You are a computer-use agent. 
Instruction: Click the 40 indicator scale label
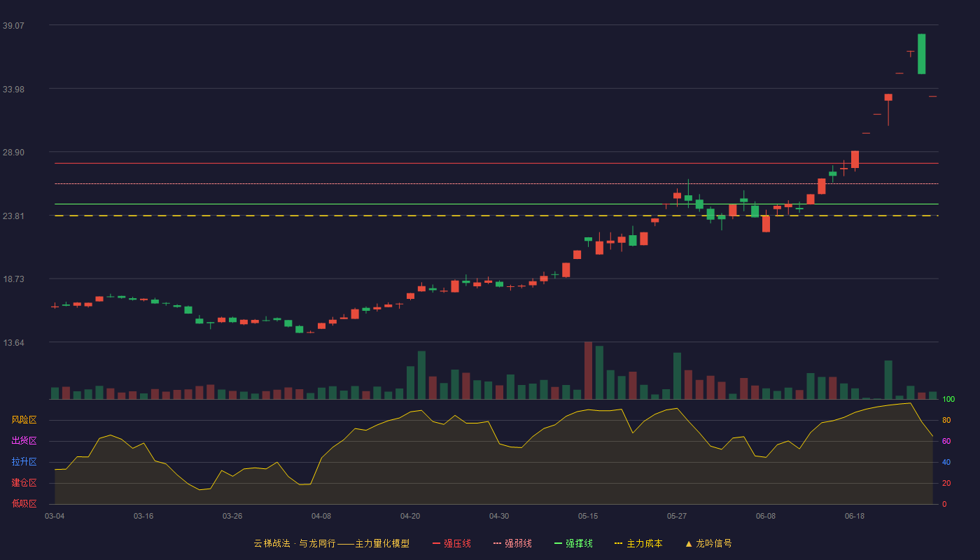pyautogui.click(x=946, y=462)
